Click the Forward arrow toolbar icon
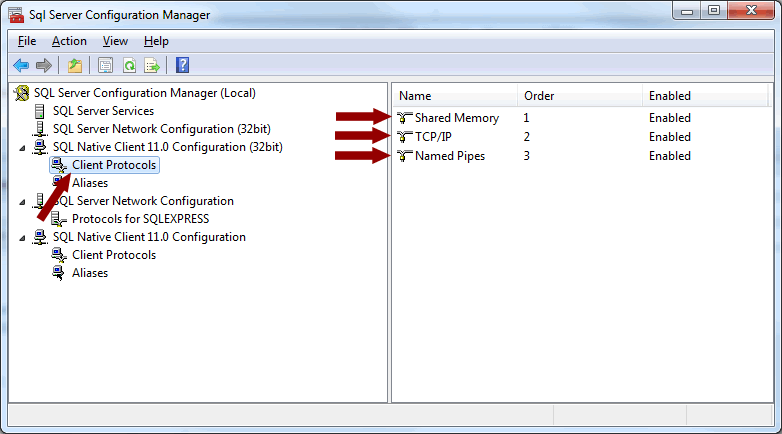Image resolution: width=782 pixels, height=434 pixels. 44,65
